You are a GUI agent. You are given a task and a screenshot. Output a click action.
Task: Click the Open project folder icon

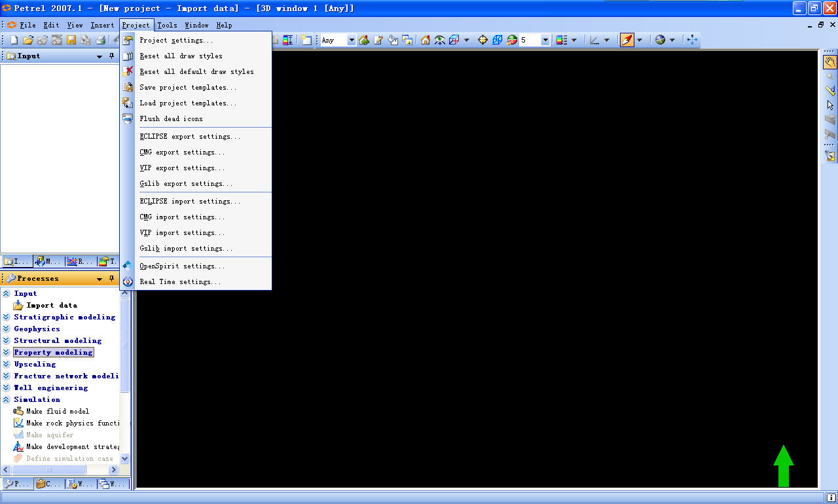tap(28, 41)
